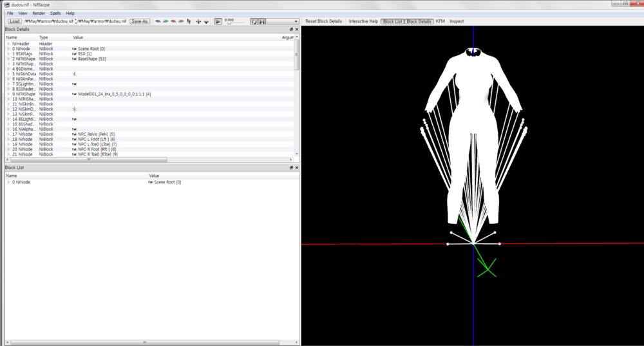The image size is (644, 346).
Task: Click the Txt icon in 7 BSLightin row
Action: pos(74,84)
